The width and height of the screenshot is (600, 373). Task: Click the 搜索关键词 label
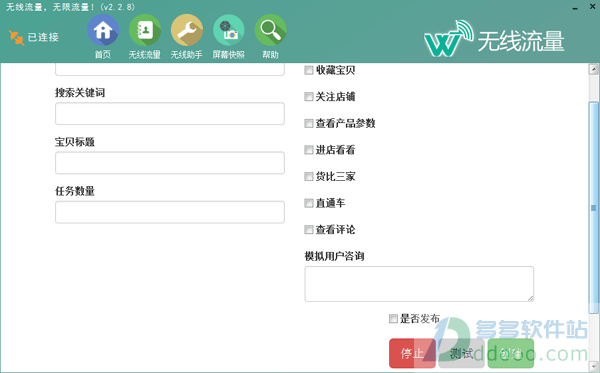[80, 93]
